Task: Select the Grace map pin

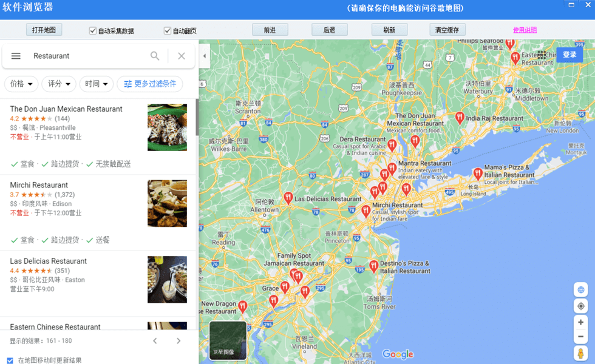Action: pos(285,287)
